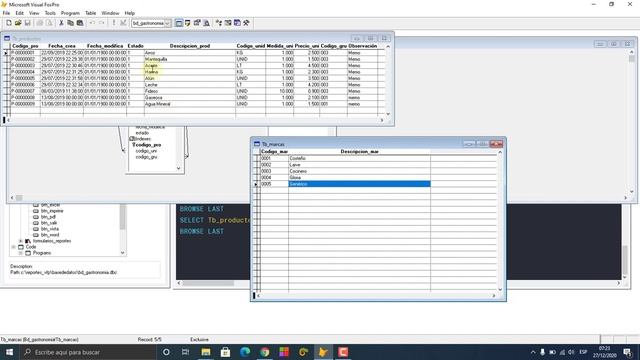Image resolution: width=640 pixels, height=360 pixels.
Task: Click the Tb_marcas window title icon
Action: click(x=257, y=144)
